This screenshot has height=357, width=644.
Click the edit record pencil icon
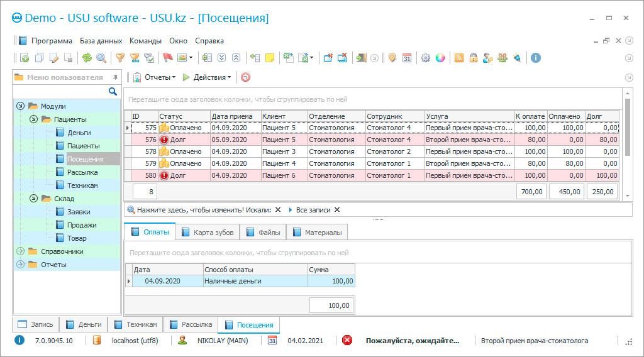(x=54, y=58)
